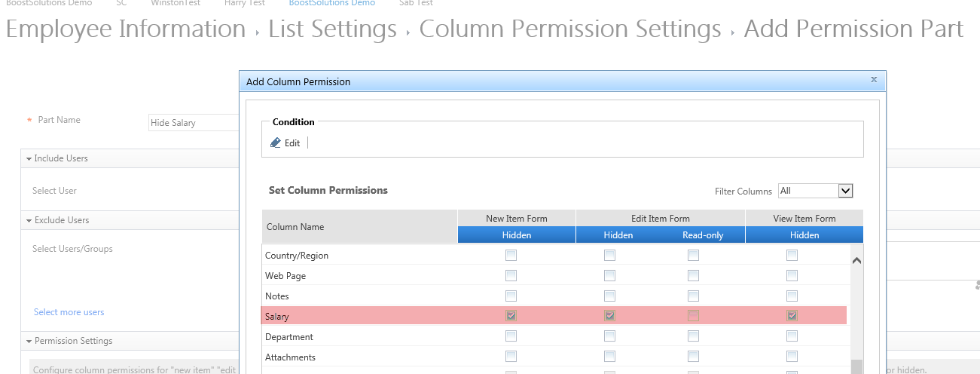Image resolution: width=980 pixels, height=374 pixels.
Task: Click the View Item Form Hidden header
Action: tap(804, 235)
